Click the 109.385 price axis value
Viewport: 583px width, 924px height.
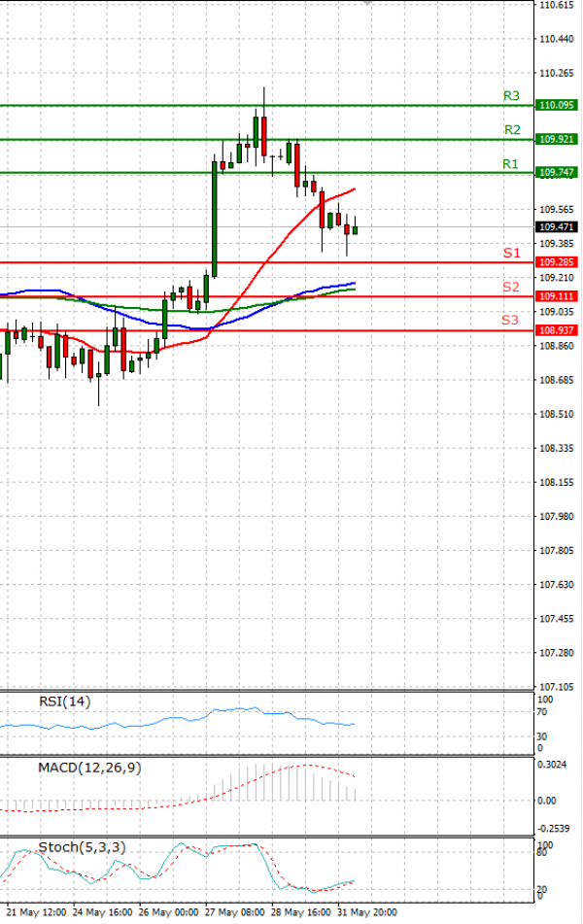557,243
